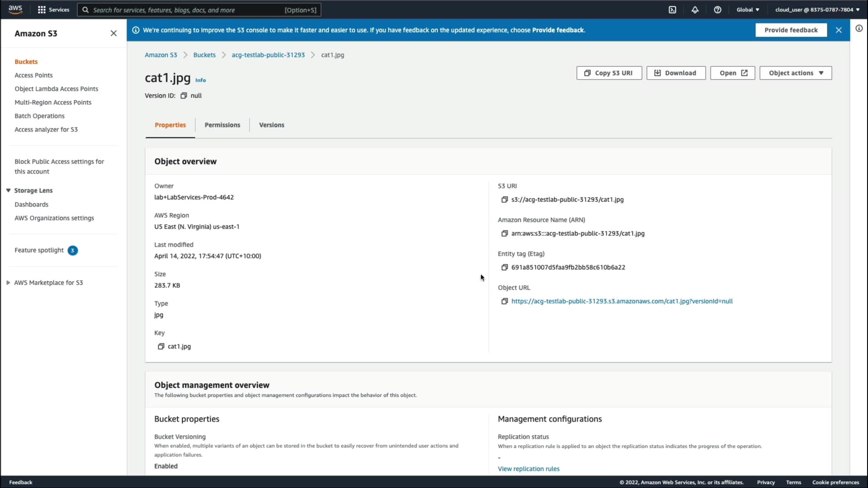The width and height of the screenshot is (868, 488).
Task: Switch to the Versions tab
Action: pos(271,125)
